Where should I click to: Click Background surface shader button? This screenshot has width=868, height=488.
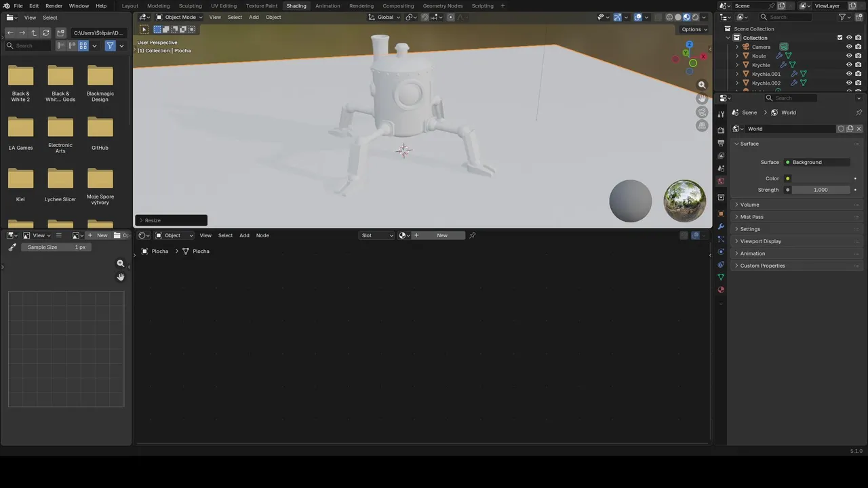coord(816,162)
